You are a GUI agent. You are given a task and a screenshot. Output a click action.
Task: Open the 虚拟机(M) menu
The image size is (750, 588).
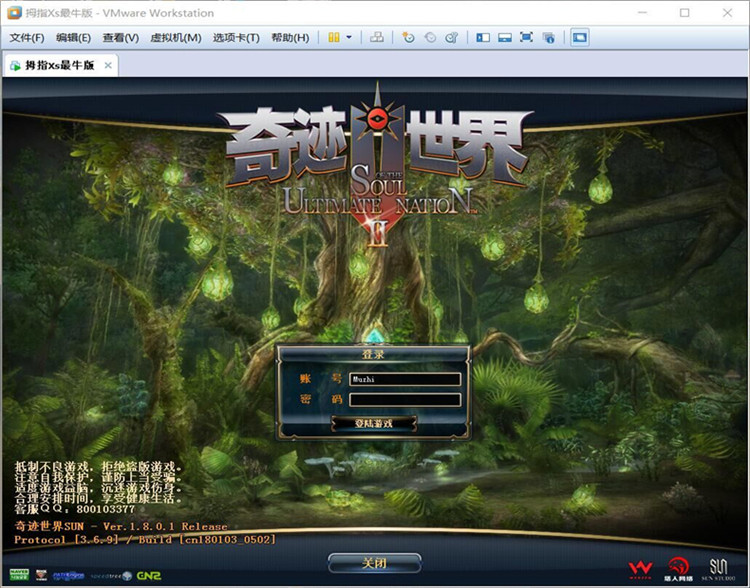(176, 38)
